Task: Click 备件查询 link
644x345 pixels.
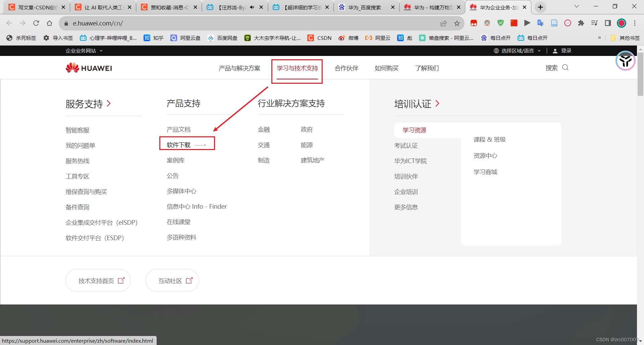Action: coord(77,207)
